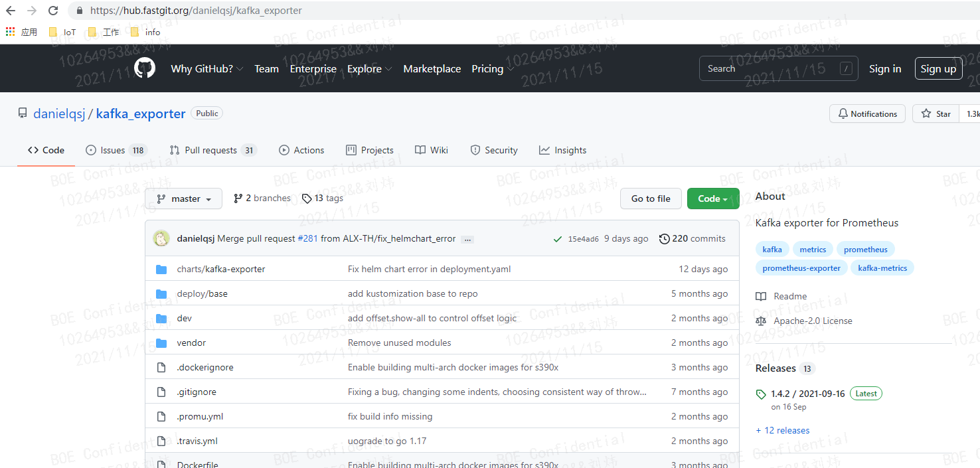The width and height of the screenshot is (980, 468).
Task: Click the tag icon beside release 1.4.2
Action: pyautogui.click(x=761, y=394)
